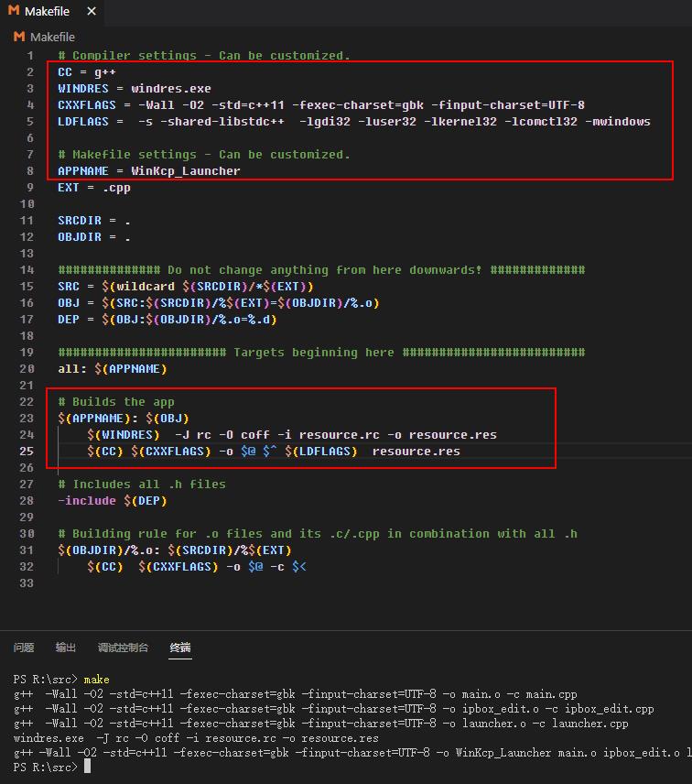Click the SRCDIR variable on line 11
Viewport: 692px width, 784px height.
(x=80, y=221)
